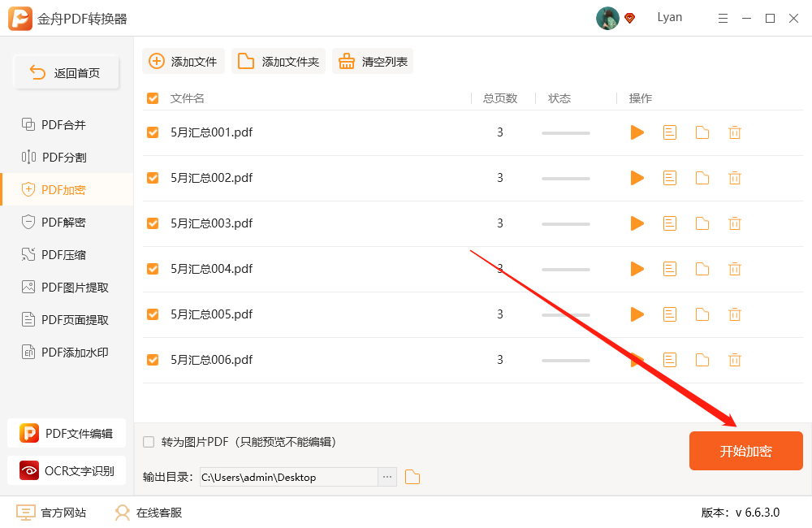
Task: Open the output directory folder icon
Action: [412, 478]
